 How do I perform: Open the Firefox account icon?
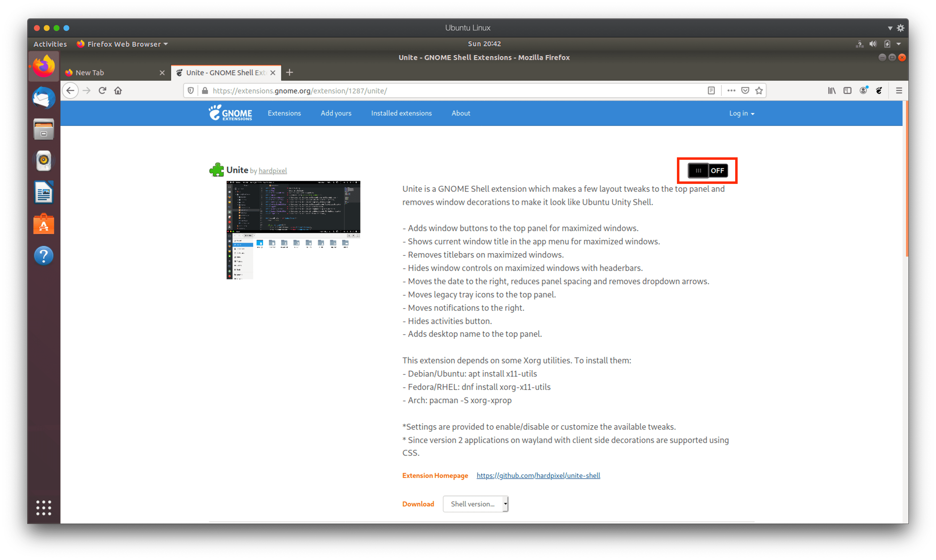click(863, 90)
